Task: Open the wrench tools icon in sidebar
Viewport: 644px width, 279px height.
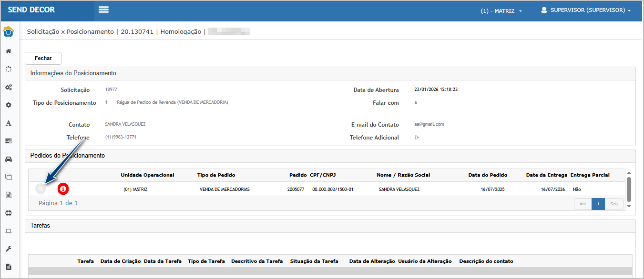Action: point(9,249)
